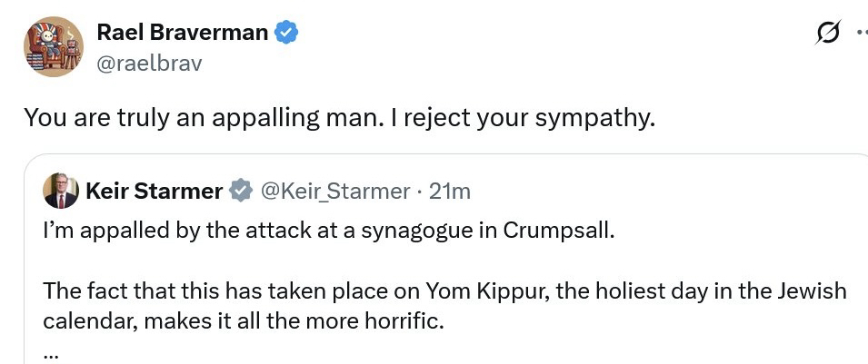Viewport: 868px width, 364px height.
Task: Click Keir Starmer's small profile avatar
Action: (x=61, y=191)
